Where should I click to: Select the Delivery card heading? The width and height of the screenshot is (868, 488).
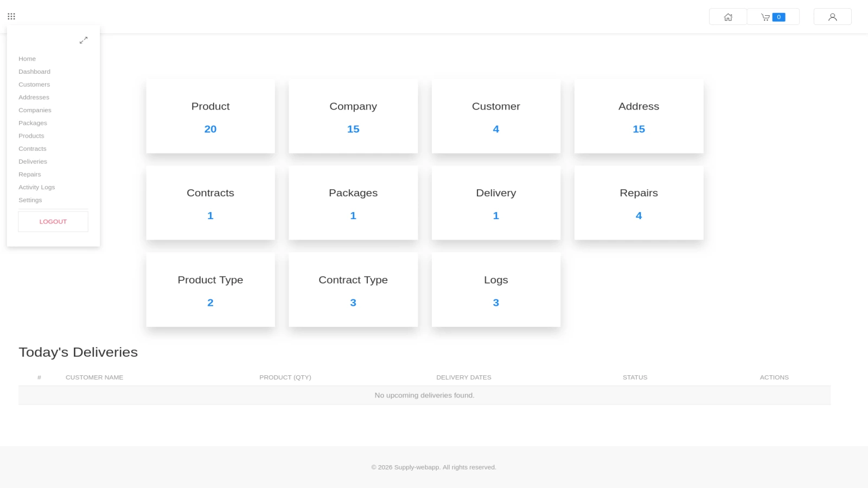coord(496,193)
